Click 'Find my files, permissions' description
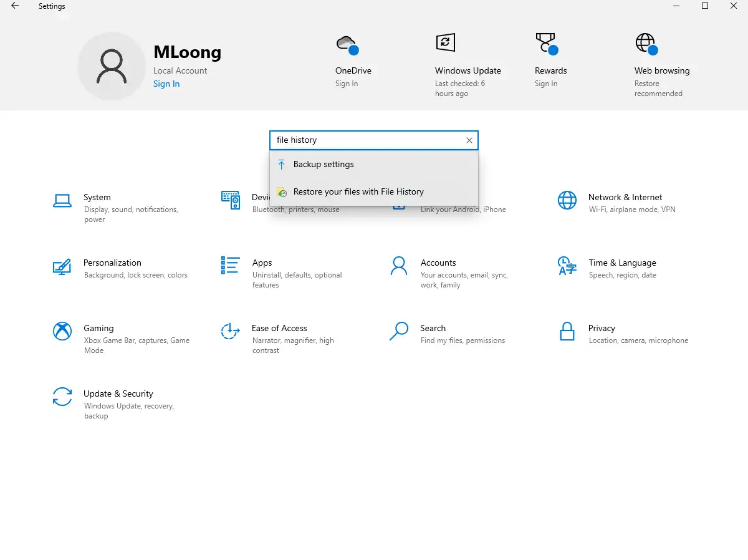 [463, 340]
